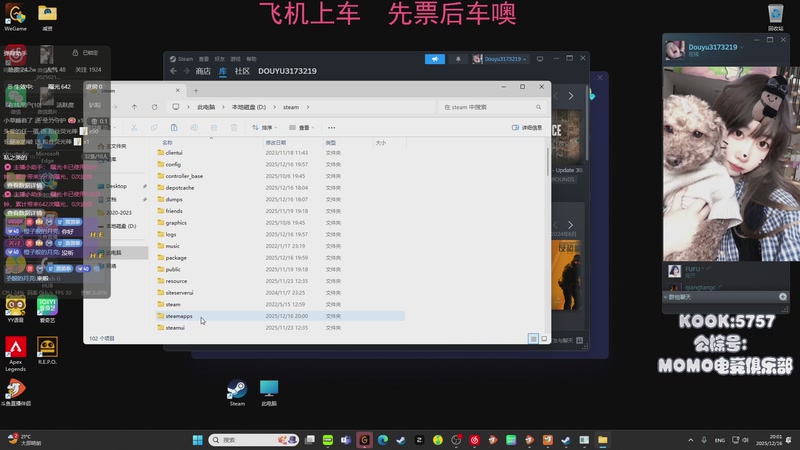Select the steamapps folder
This screenshot has width=800, height=450.
coord(281,316)
